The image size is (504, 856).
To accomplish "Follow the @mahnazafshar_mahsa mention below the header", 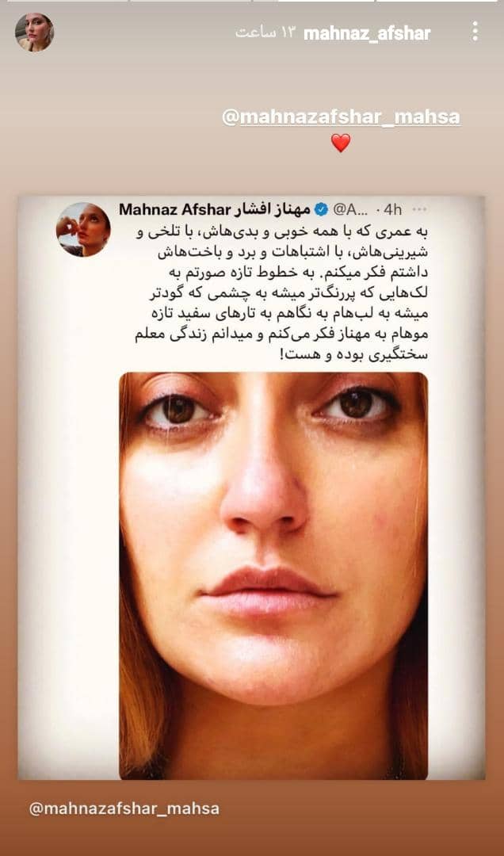I will (342, 117).
